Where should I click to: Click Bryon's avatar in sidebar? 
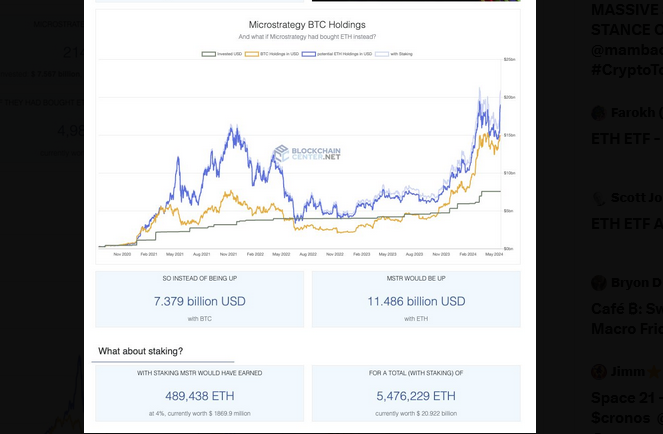(x=599, y=283)
